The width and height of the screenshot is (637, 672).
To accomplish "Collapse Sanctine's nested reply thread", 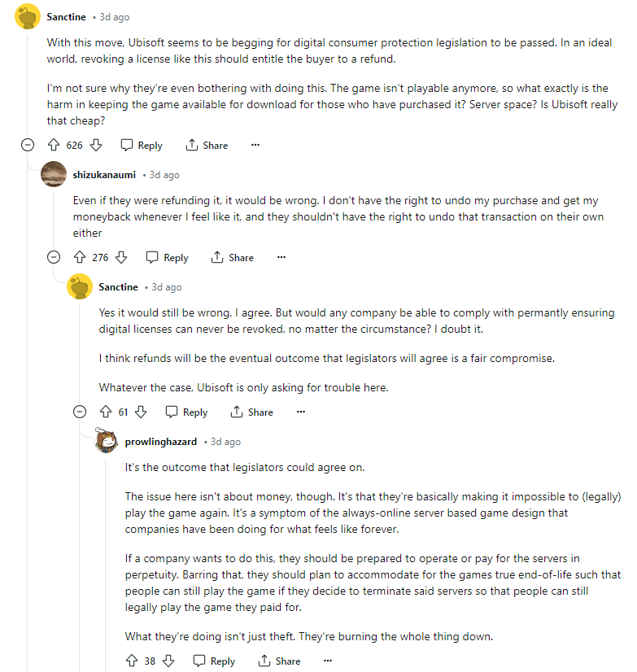I will pos(80,412).
